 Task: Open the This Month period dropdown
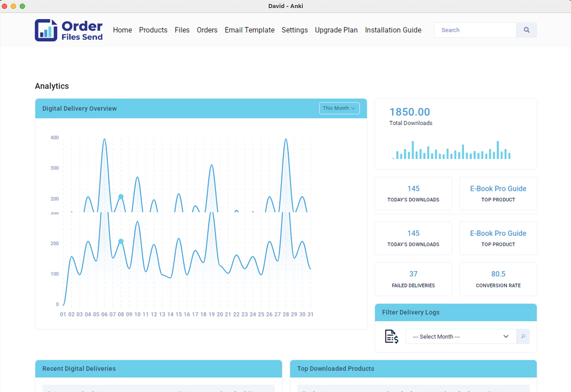click(339, 108)
